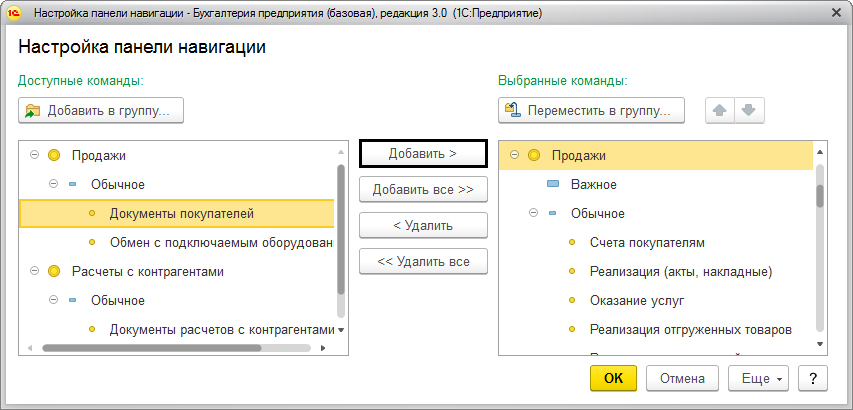Viewport: 853px width, 410px height.
Task: Click the blue Важное group icon
Action: pos(553,184)
